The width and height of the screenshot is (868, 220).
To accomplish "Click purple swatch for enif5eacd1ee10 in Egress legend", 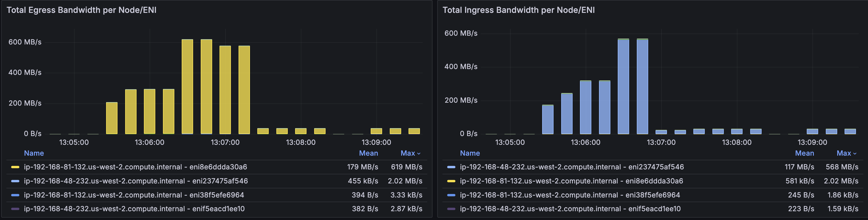I will [15, 209].
